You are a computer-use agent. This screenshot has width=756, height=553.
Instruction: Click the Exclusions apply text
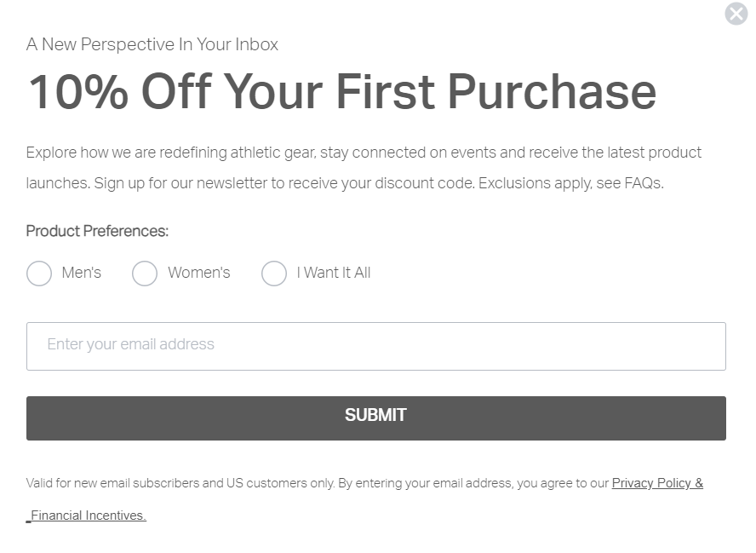coord(535,183)
